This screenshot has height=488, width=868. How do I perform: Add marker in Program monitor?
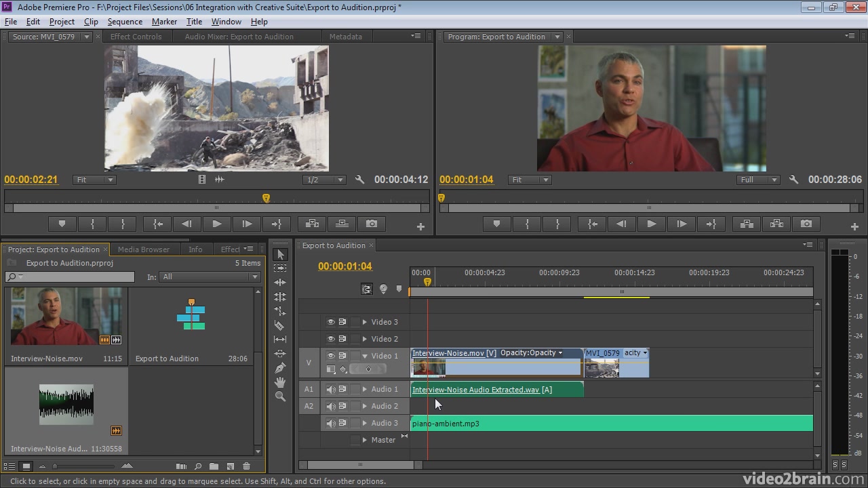[497, 224]
